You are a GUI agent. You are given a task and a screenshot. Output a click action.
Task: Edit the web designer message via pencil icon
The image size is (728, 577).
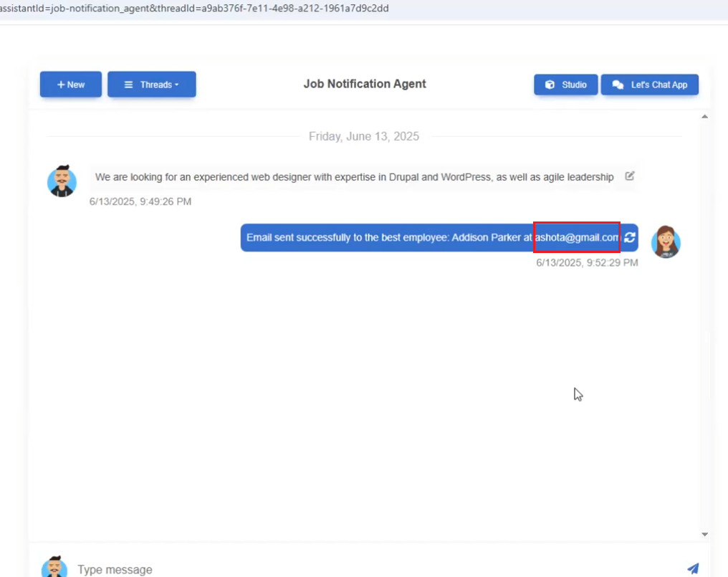[630, 176]
